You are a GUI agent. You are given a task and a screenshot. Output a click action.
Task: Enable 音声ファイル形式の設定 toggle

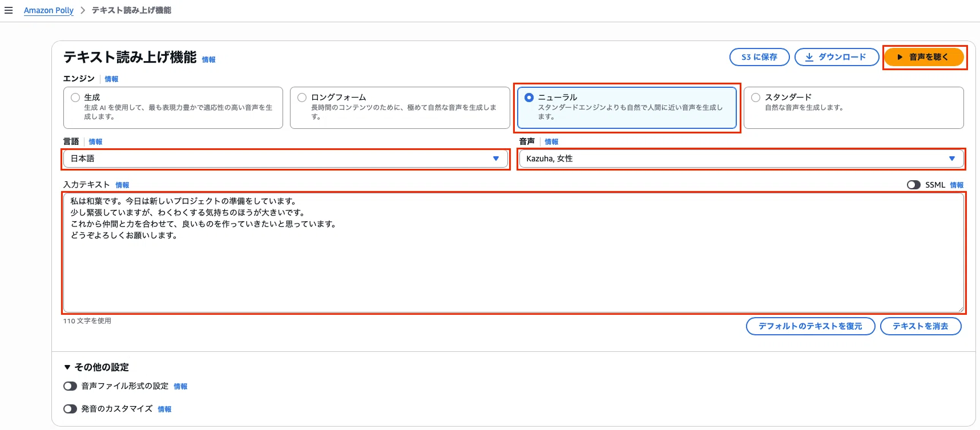(x=70, y=386)
